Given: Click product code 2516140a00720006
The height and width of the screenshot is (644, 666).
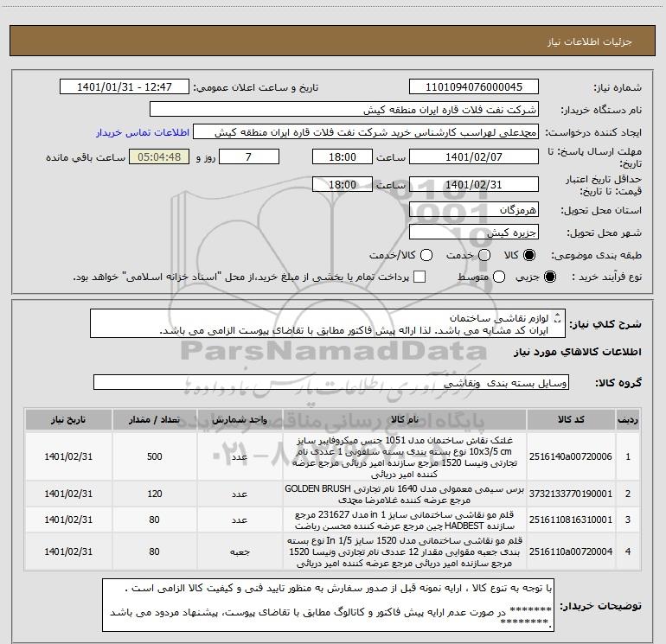Looking at the screenshot, I should [571, 456].
